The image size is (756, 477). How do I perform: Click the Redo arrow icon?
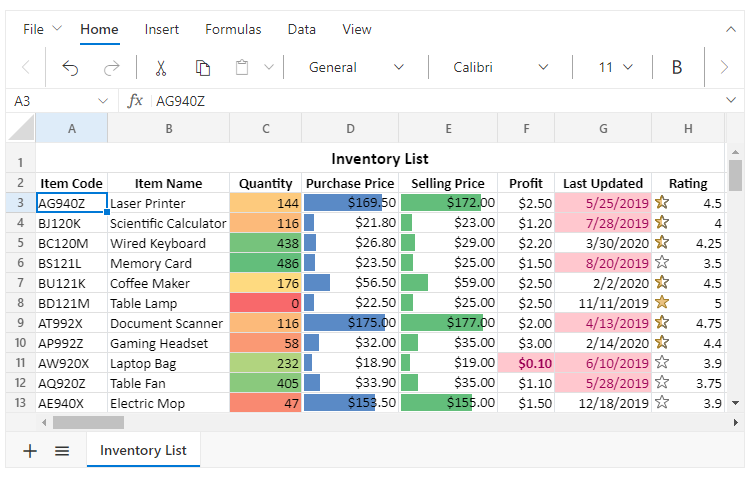point(112,68)
